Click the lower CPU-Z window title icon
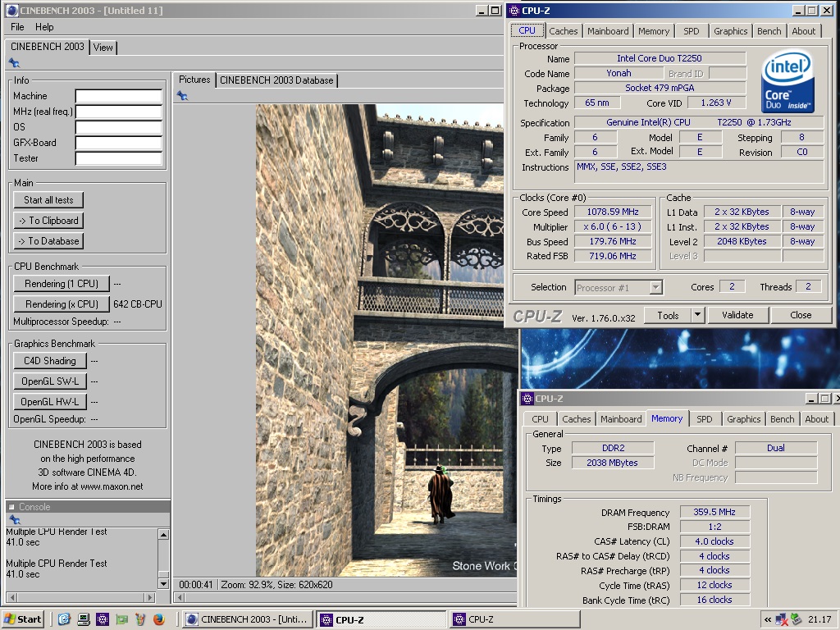Image resolution: width=840 pixels, height=630 pixels. (x=527, y=399)
